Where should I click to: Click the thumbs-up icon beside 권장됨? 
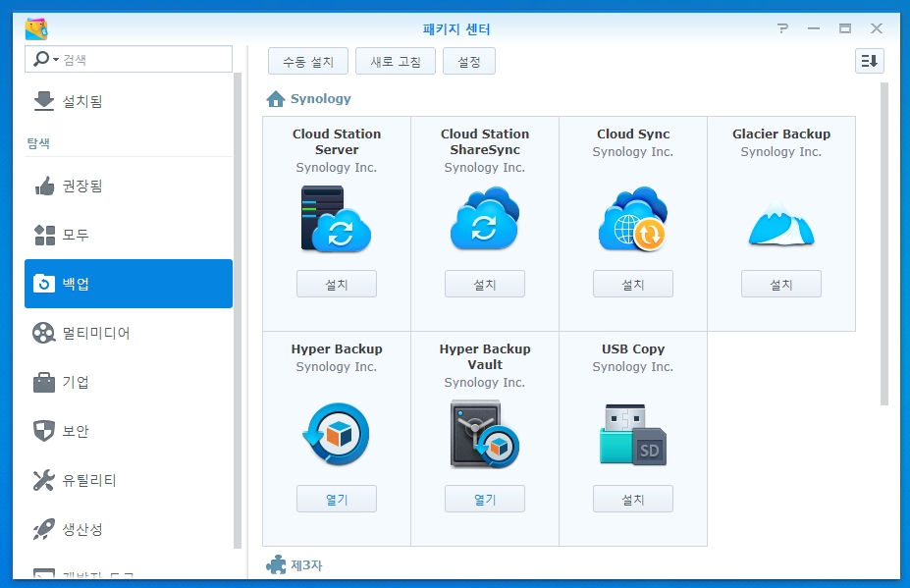(44, 186)
